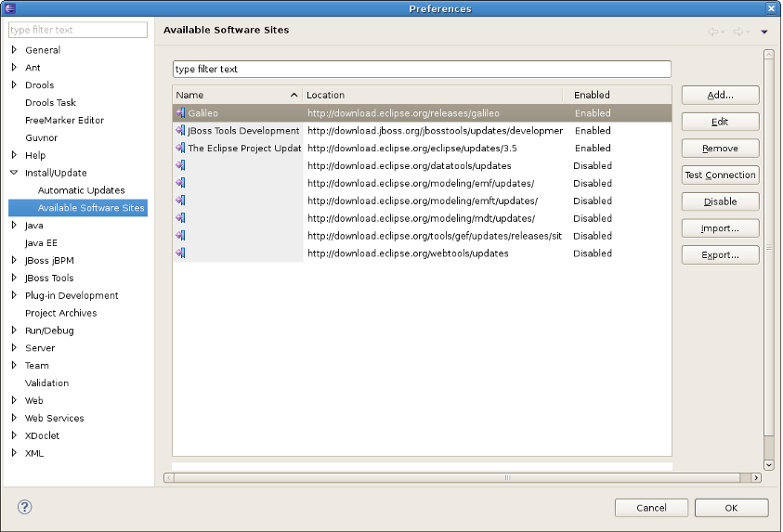Click the site icon for the webtools/updates row
Viewport: 783px width, 532px height.
(x=180, y=253)
